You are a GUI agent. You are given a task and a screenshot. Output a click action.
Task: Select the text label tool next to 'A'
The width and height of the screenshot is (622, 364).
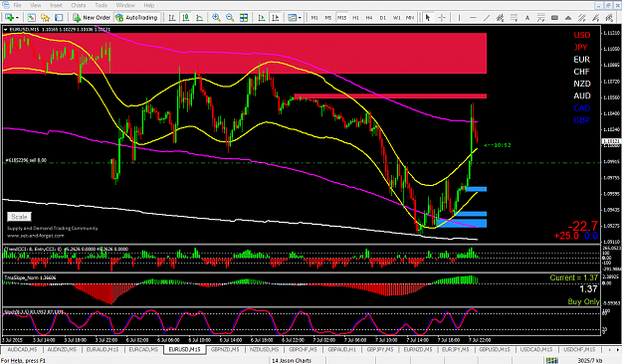[540, 18]
